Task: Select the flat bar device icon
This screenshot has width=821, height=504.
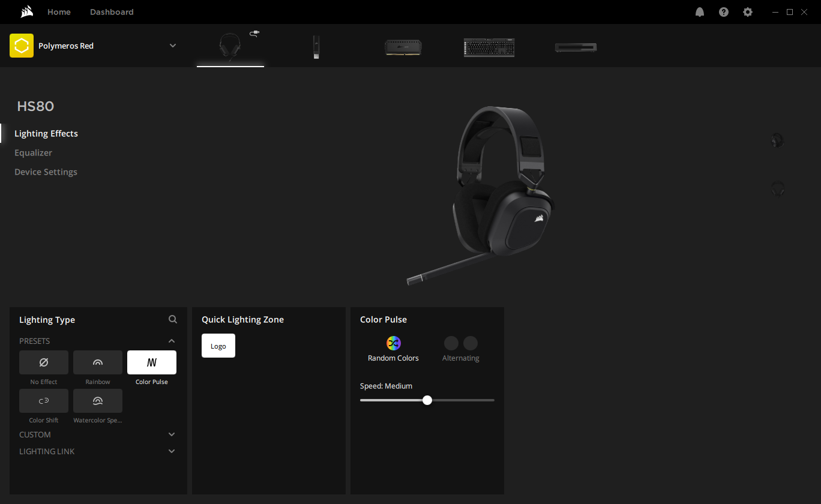Action: tap(576, 47)
